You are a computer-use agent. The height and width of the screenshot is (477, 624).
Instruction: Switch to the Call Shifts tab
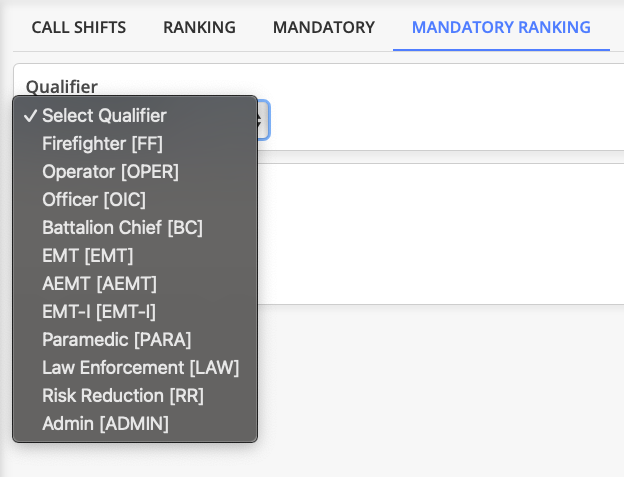coord(79,27)
